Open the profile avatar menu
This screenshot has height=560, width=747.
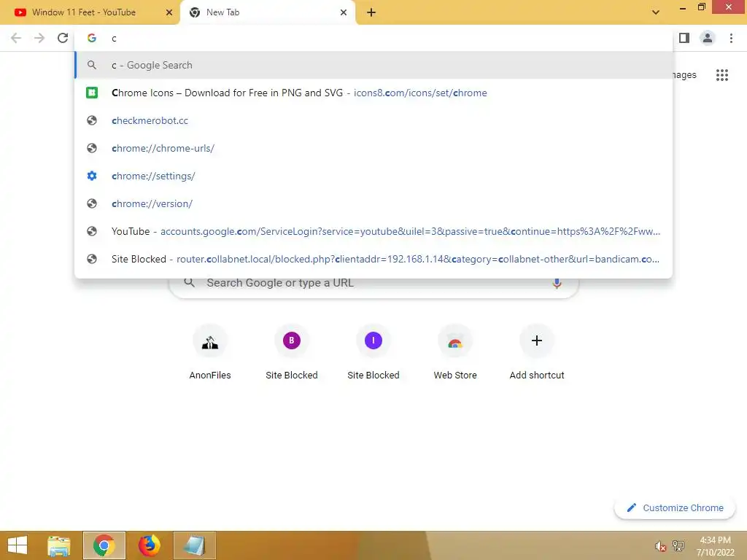click(x=708, y=38)
